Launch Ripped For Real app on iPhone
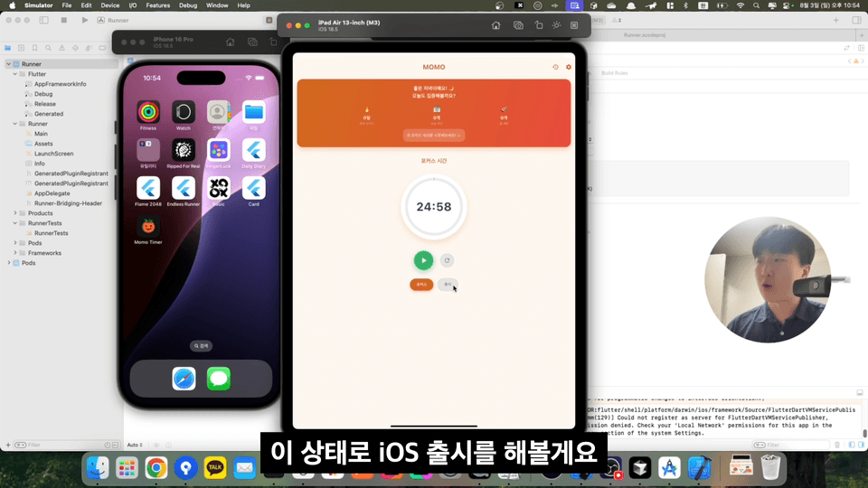The height and width of the screenshot is (488, 868). (184, 150)
